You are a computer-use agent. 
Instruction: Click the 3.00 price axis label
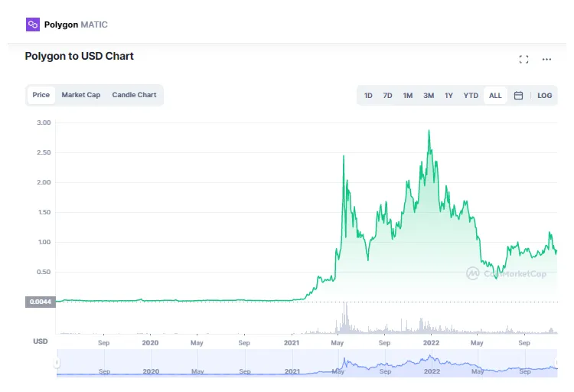(x=44, y=122)
